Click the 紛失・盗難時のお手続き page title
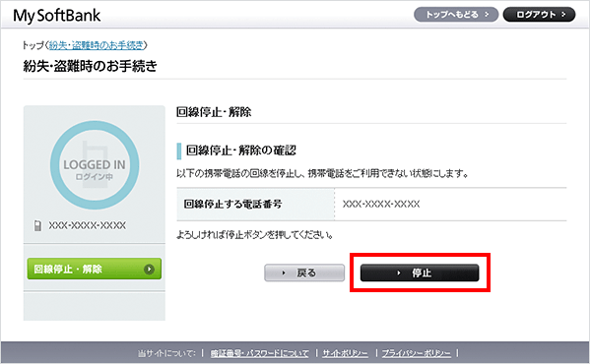591x364 pixels. pos(90,66)
